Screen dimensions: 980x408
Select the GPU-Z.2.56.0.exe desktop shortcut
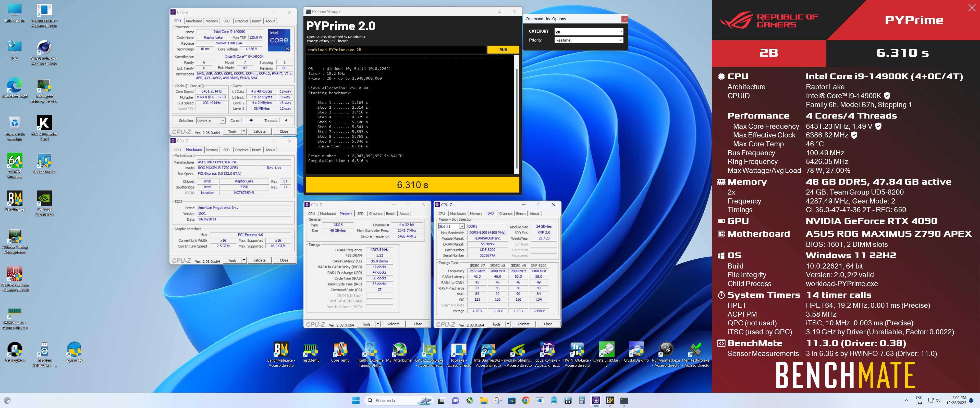click(429, 354)
